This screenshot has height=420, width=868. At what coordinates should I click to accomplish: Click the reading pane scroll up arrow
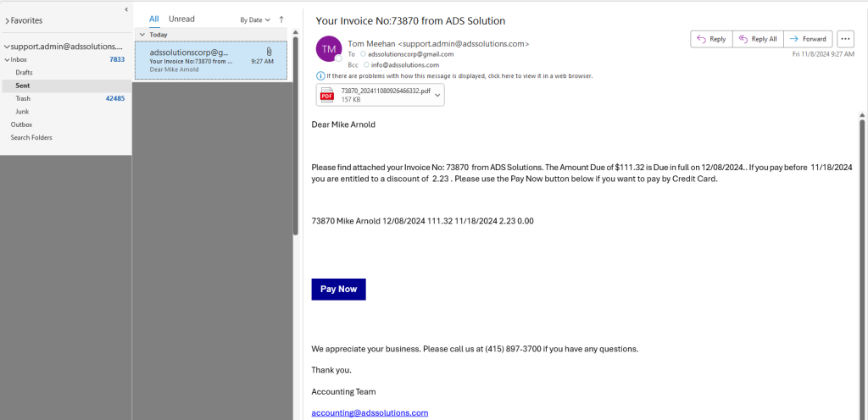click(x=862, y=115)
